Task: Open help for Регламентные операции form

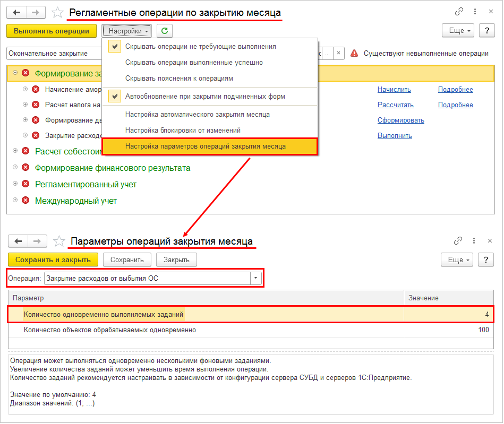Action: pyautogui.click(x=487, y=31)
